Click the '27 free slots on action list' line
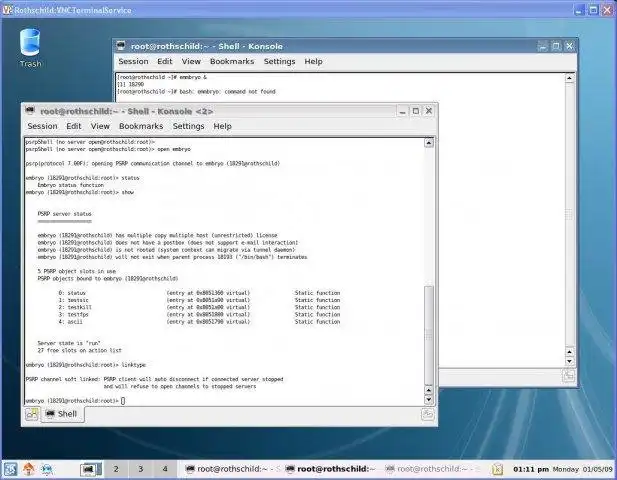This screenshot has width=617, height=480. point(79,351)
